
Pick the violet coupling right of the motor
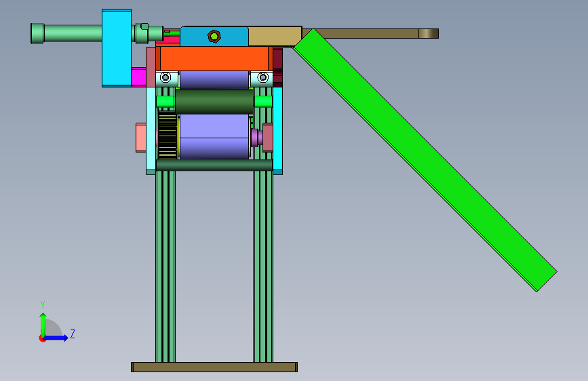[x=257, y=137]
